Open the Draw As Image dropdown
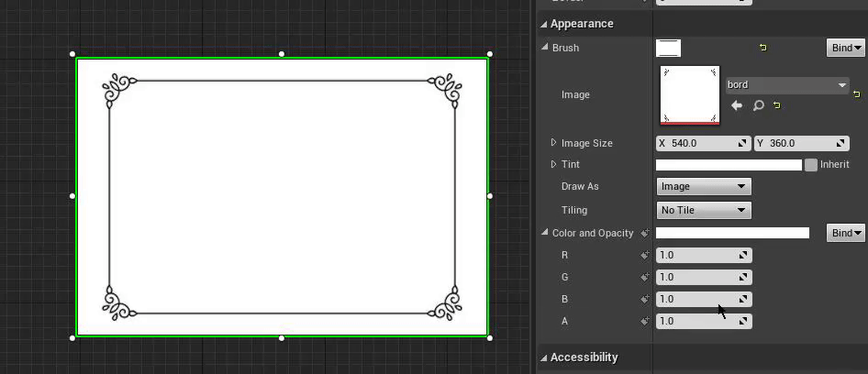The width and height of the screenshot is (868, 374). (704, 186)
